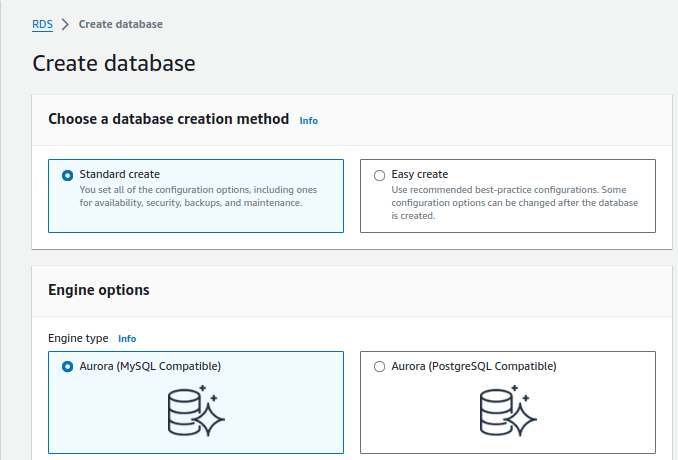Select the Standard create radio button
678x460 pixels.
(68, 175)
